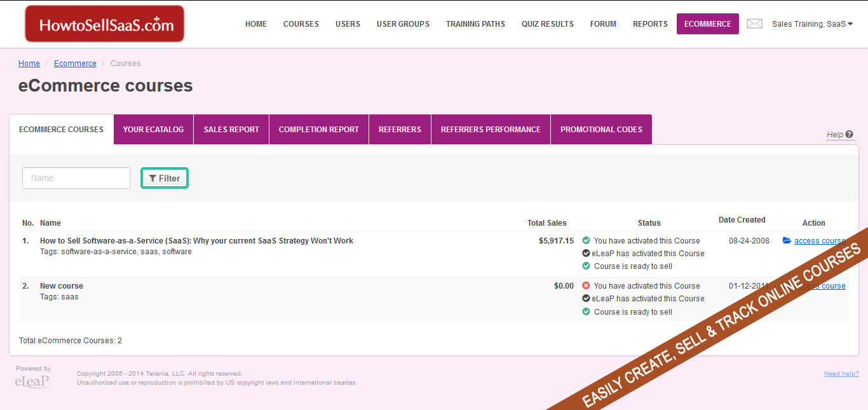868x410 pixels.
Task: Switch to PROMOTIONAL CODES tab
Action: (601, 130)
